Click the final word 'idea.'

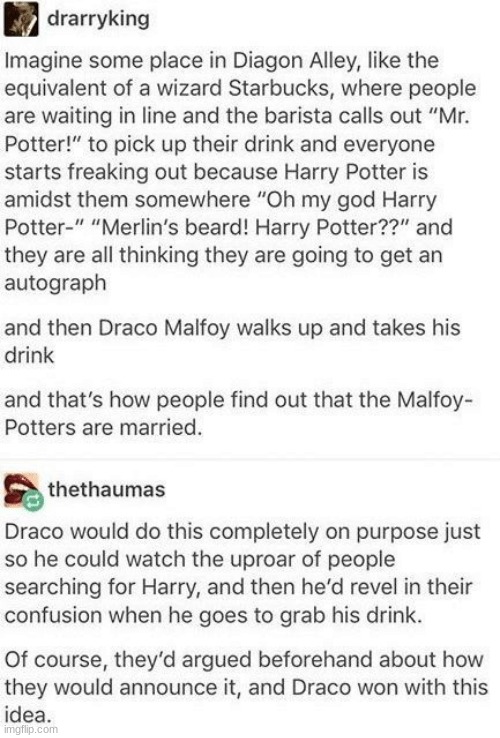coord(28,715)
